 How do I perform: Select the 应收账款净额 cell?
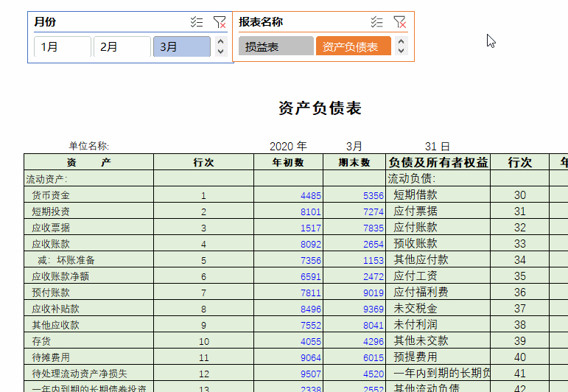pos(88,276)
